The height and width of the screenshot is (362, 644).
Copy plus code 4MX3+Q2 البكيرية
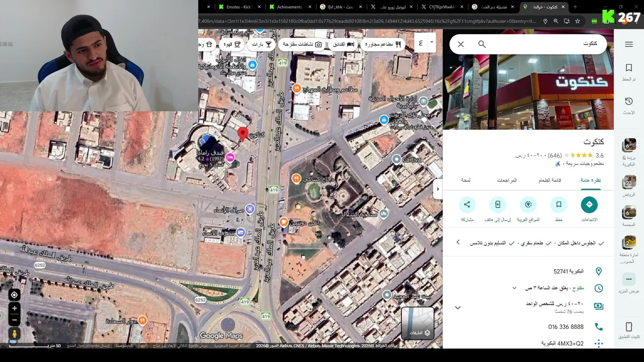tap(562, 343)
